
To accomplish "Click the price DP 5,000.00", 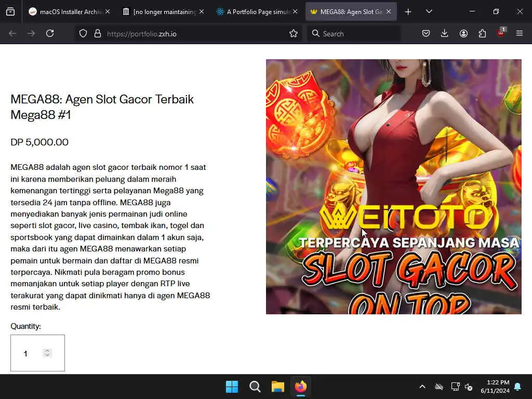I will 39,142.
